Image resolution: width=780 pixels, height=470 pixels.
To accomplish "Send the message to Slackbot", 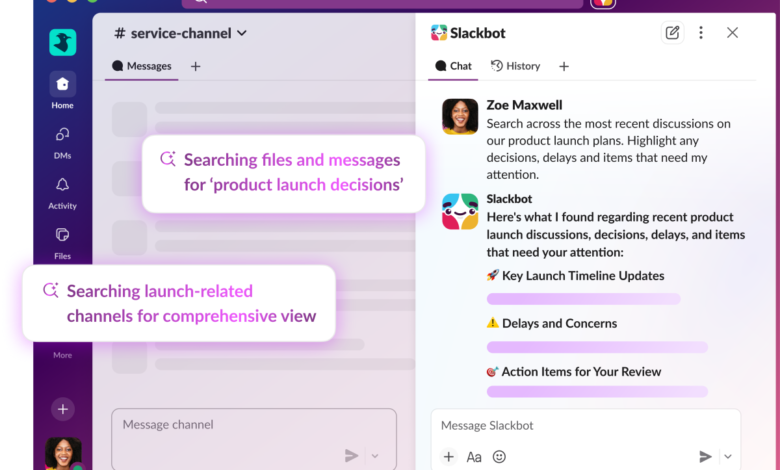I will [705, 457].
